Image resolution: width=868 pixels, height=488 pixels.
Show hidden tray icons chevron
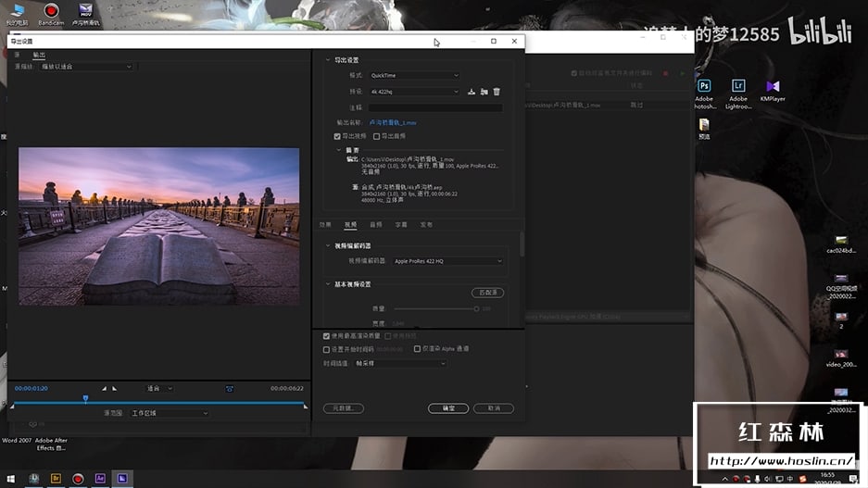pos(724,479)
